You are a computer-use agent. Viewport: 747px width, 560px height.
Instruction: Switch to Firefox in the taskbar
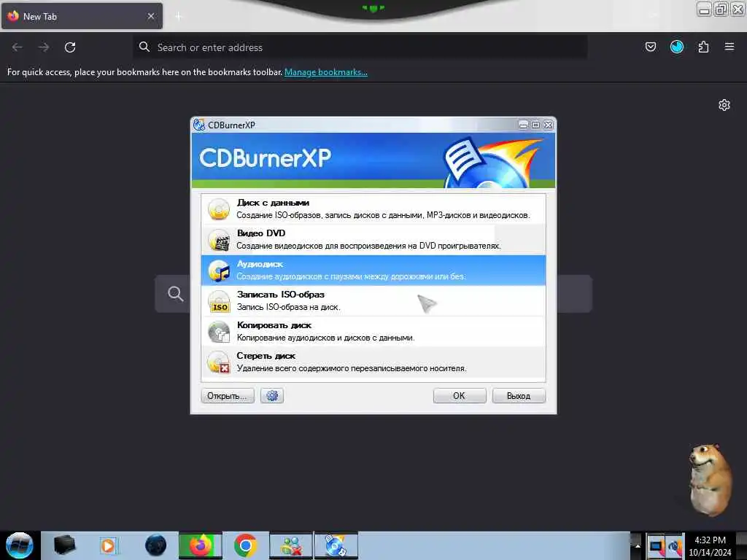tap(201, 545)
